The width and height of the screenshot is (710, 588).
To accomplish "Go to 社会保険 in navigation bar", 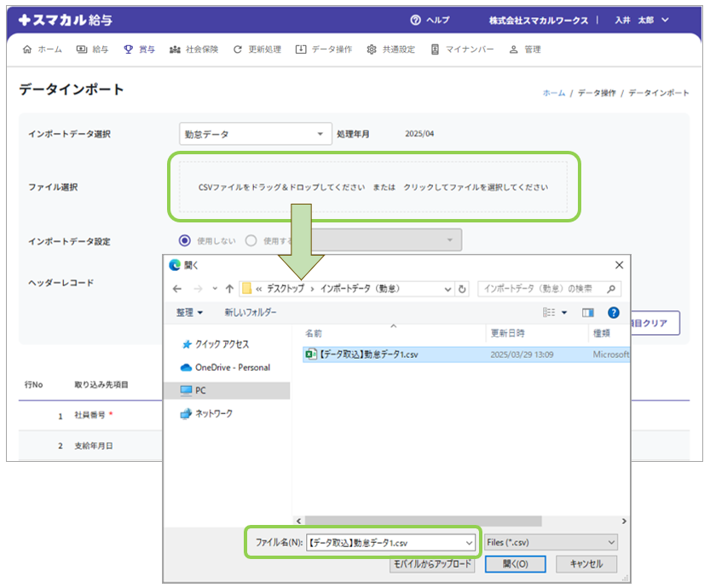I will pyautogui.click(x=193, y=49).
